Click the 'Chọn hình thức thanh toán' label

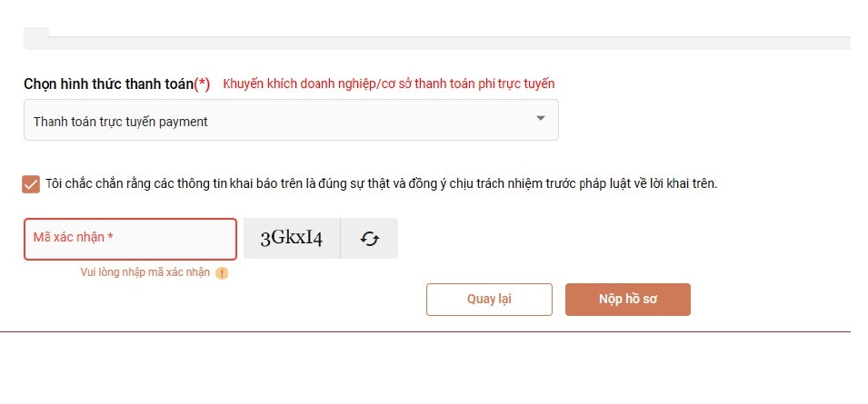pos(108,84)
